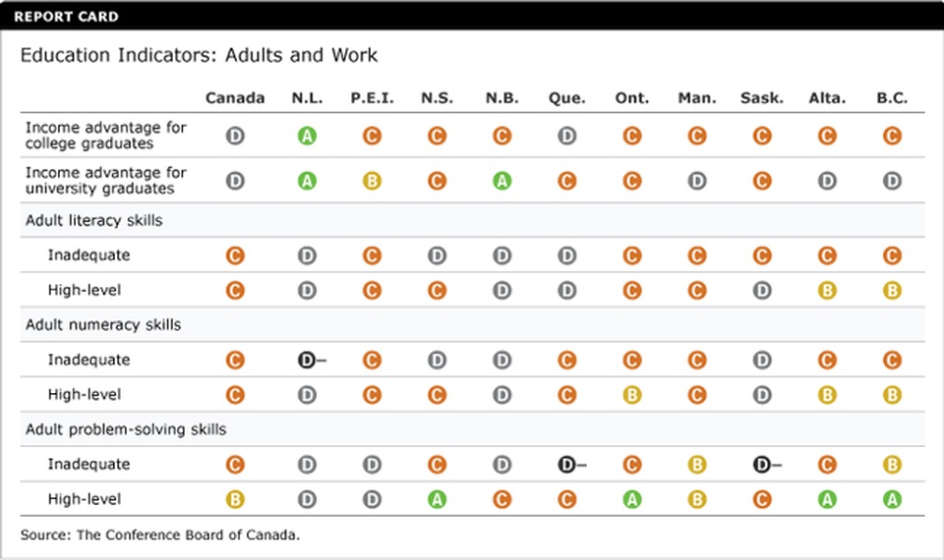Screen dimensions: 944x560
Task: Click the REPORT CARD title bar
Action: (472, 17)
